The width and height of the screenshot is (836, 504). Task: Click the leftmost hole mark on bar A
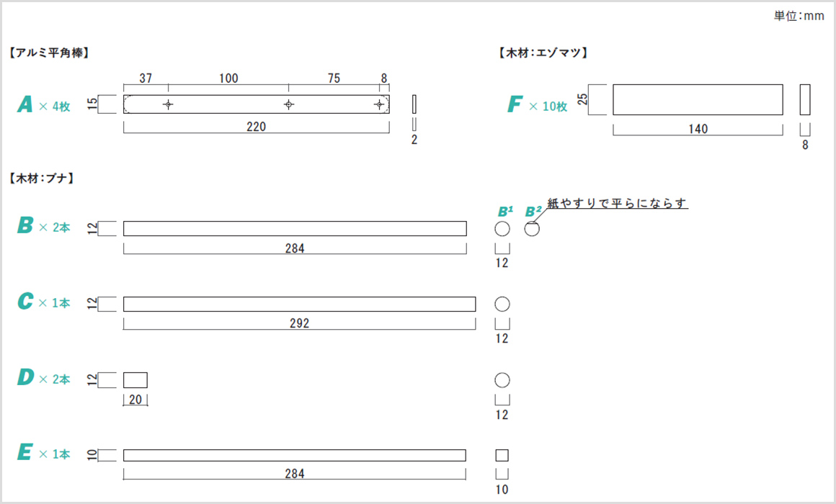(x=168, y=104)
